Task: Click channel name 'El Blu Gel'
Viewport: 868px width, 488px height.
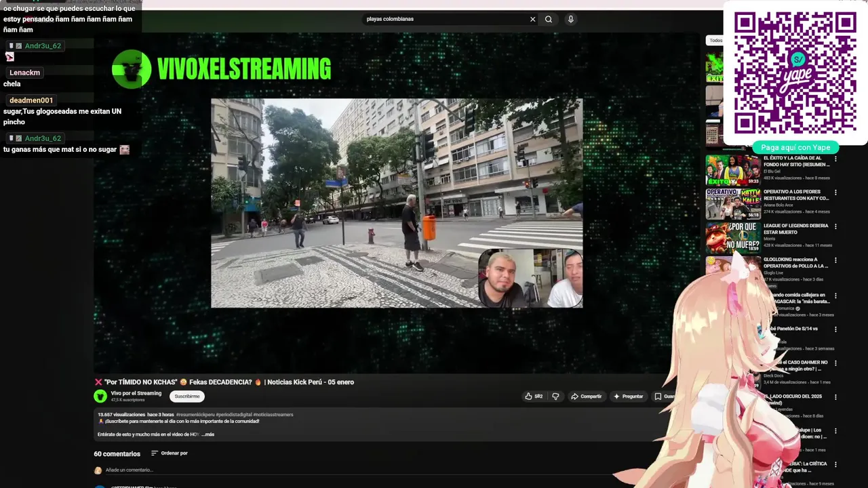Action: point(773,171)
